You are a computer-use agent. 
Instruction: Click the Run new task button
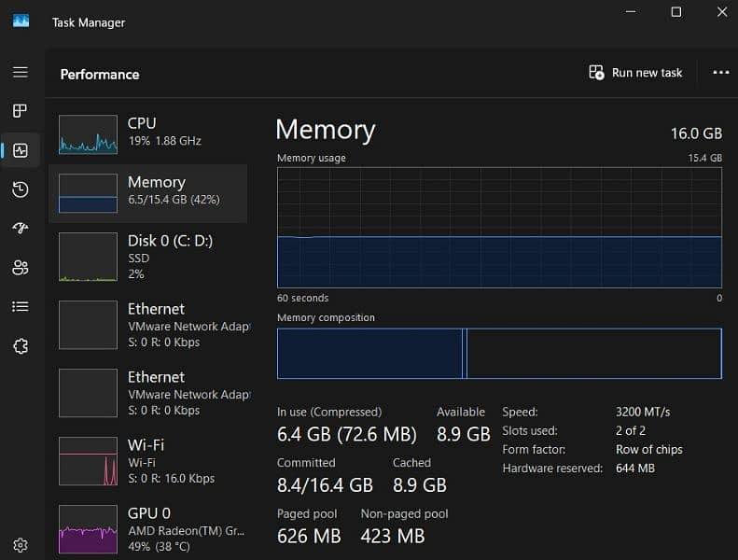pyautogui.click(x=636, y=73)
